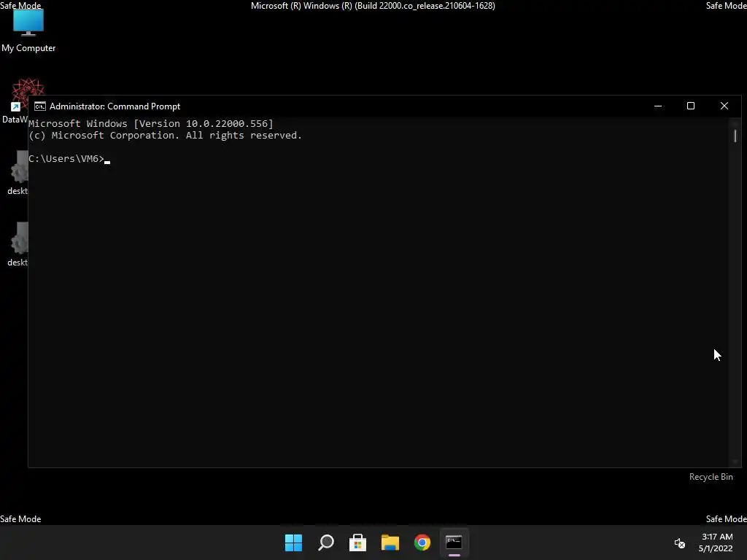
Task: Select the DataW desktop shortcut icon
Action: (x=18, y=101)
